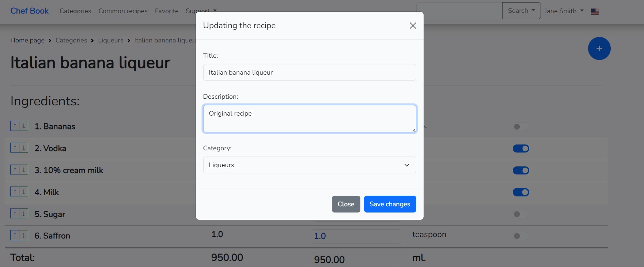Viewport: 644px width, 267px height.
Task: Click the US flag language icon
Action: 595,11
